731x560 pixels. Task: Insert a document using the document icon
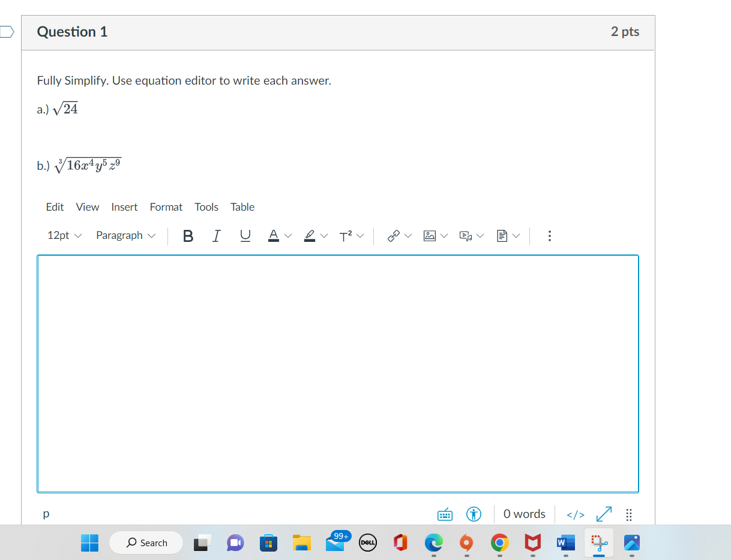pyautogui.click(x=502, y=236)
